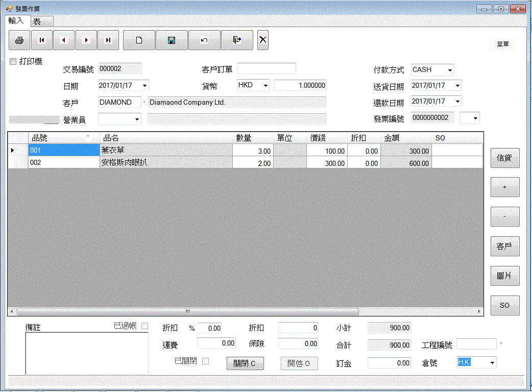
Task: Expand the 倉號 H.K. warehouse dropdown
Action: click(x=492, y=362)
